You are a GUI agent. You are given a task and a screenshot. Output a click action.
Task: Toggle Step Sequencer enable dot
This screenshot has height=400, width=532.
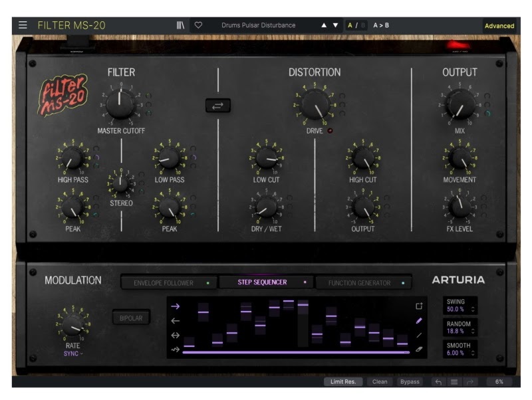click(305, 282)
